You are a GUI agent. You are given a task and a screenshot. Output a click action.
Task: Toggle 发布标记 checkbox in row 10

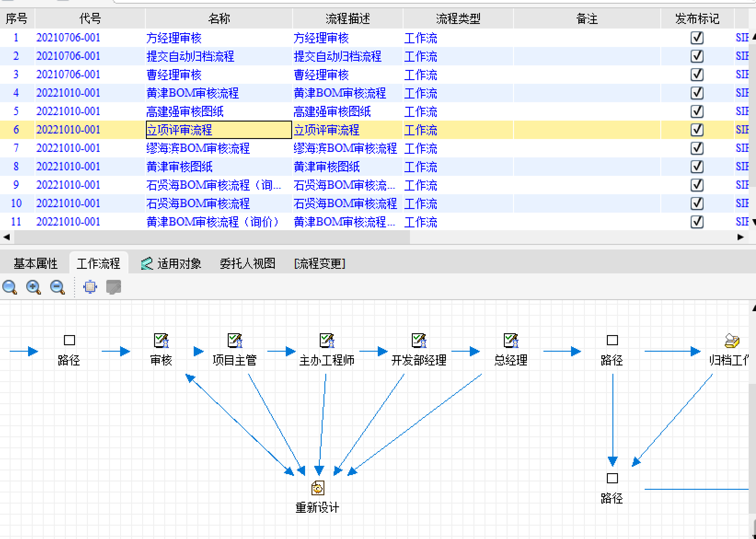[697, 203]
